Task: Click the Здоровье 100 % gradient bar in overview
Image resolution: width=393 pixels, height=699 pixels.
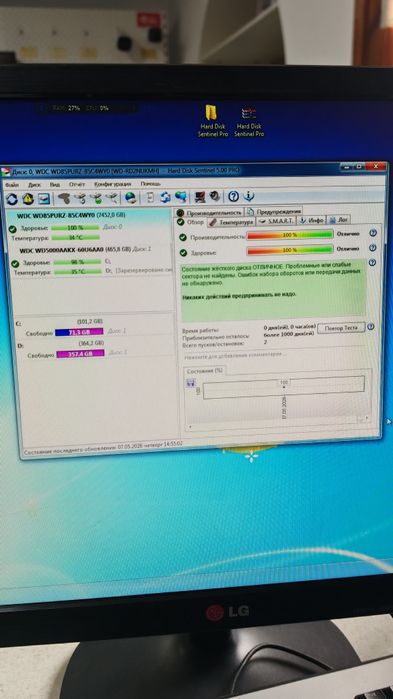Action: pos(290,250)
